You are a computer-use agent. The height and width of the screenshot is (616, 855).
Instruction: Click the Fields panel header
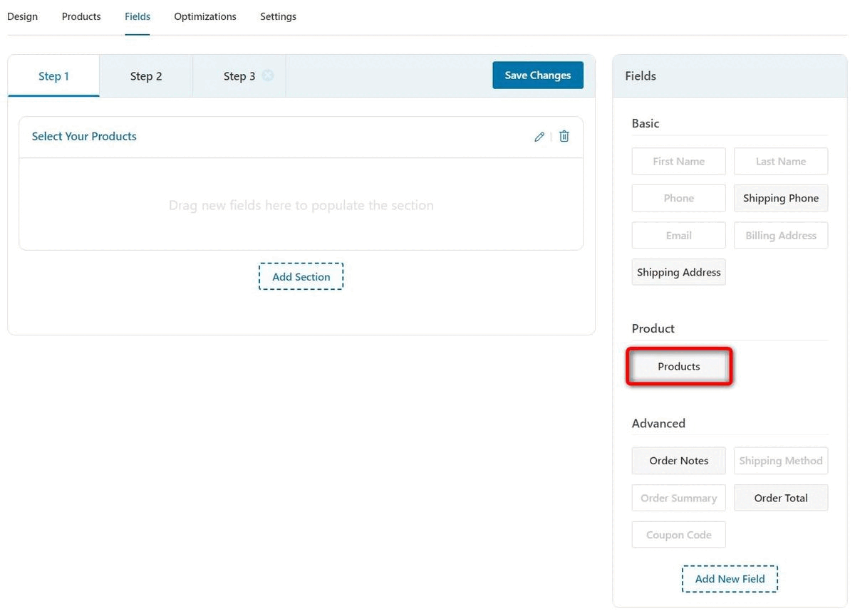(x=730, y=76)
